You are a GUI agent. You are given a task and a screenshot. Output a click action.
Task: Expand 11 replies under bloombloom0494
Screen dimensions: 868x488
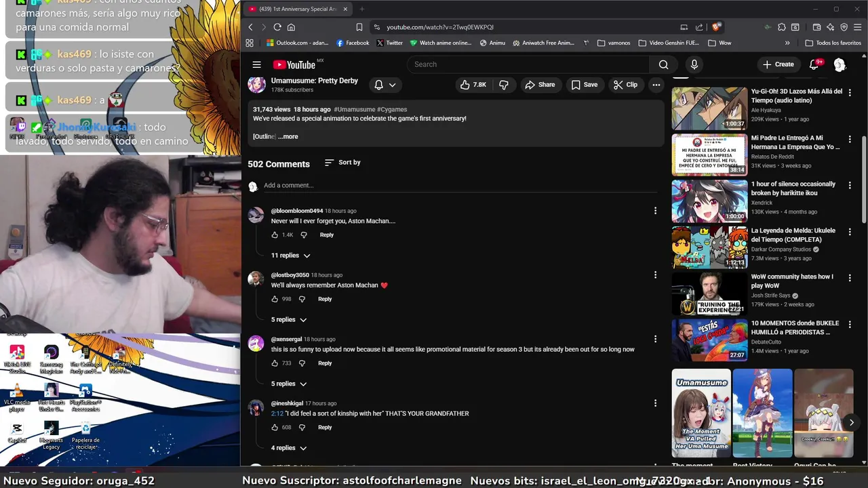point(290,256)
